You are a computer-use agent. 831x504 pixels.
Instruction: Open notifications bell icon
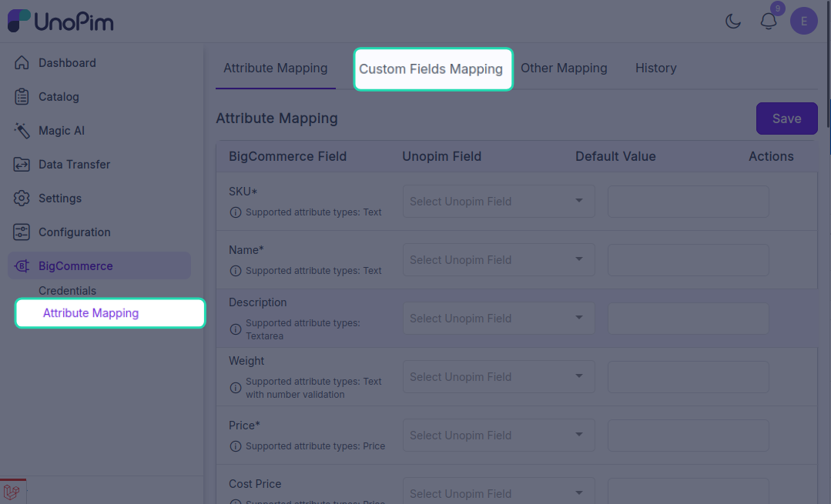[x=769, y=22]
